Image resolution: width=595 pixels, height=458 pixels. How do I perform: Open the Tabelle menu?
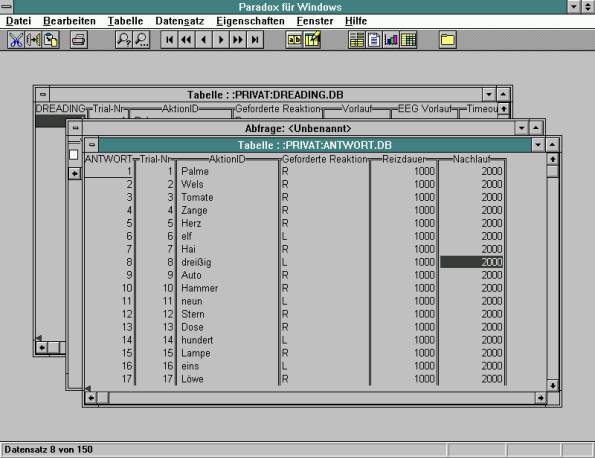click(125, 21)
